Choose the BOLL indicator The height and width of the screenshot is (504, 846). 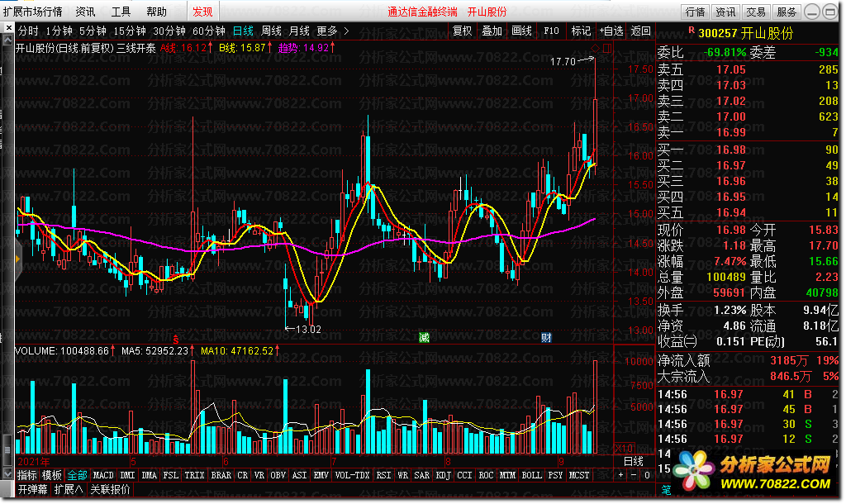531,475
